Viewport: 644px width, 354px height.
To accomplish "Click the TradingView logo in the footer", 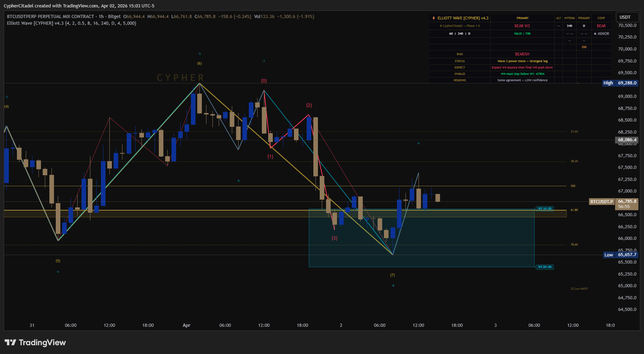I will (35, 342).
